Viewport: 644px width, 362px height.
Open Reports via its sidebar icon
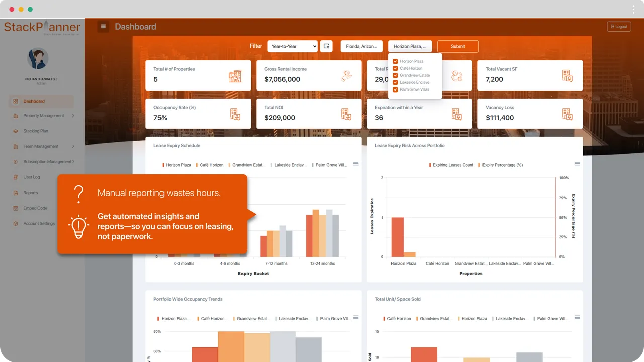coord(16,193)
